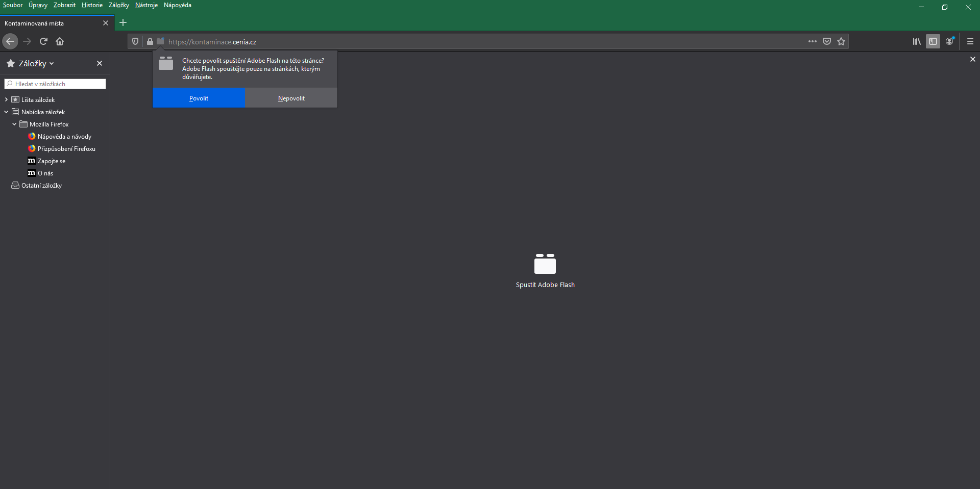Click Nepovolit to deny Flash
980x489 pixels.
(x=291, y=98)
